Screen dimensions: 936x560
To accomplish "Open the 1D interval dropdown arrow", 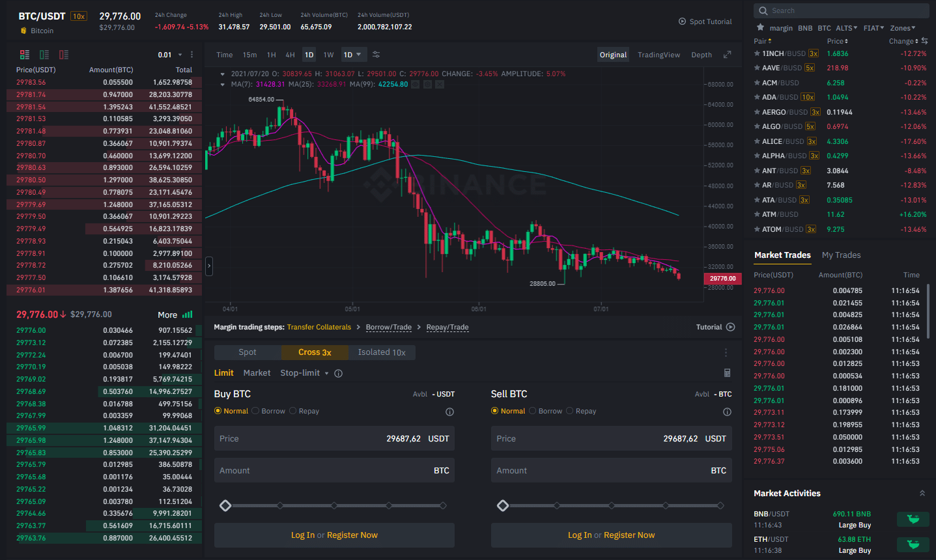I will [x=358, y=55].
